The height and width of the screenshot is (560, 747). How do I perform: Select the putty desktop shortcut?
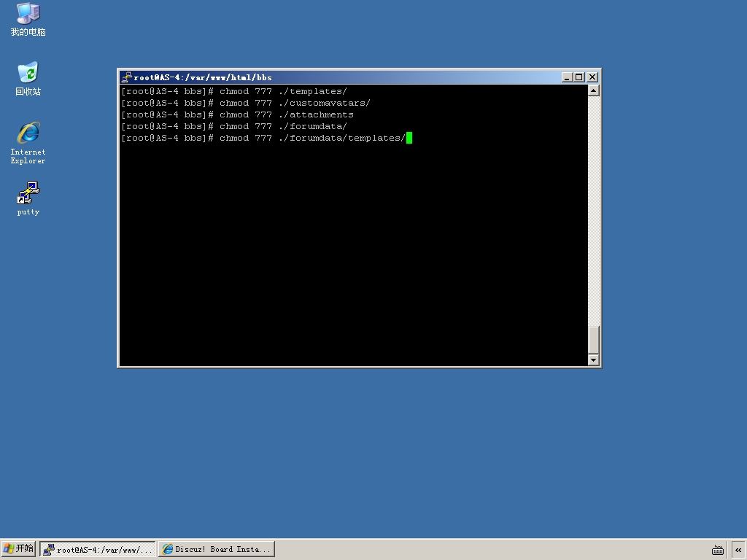tap(28, 198)
